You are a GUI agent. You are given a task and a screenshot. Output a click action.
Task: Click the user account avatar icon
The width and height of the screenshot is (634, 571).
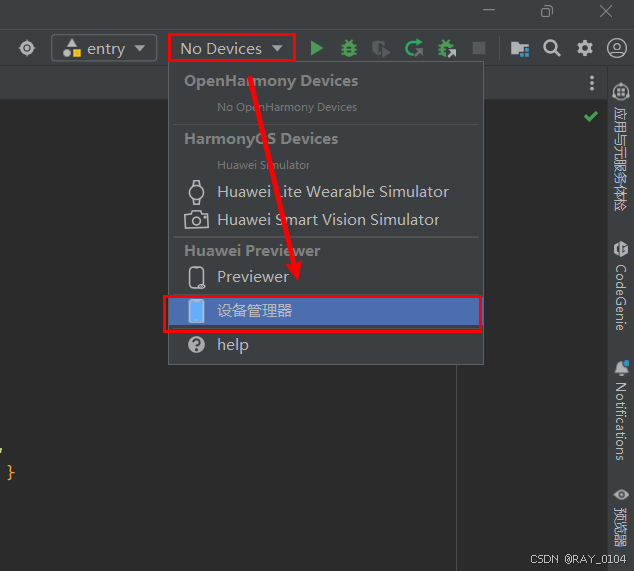point(617,48)
